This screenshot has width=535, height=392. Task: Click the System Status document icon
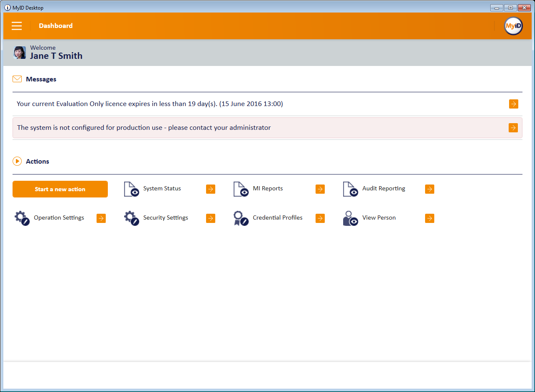coord(131,189)
